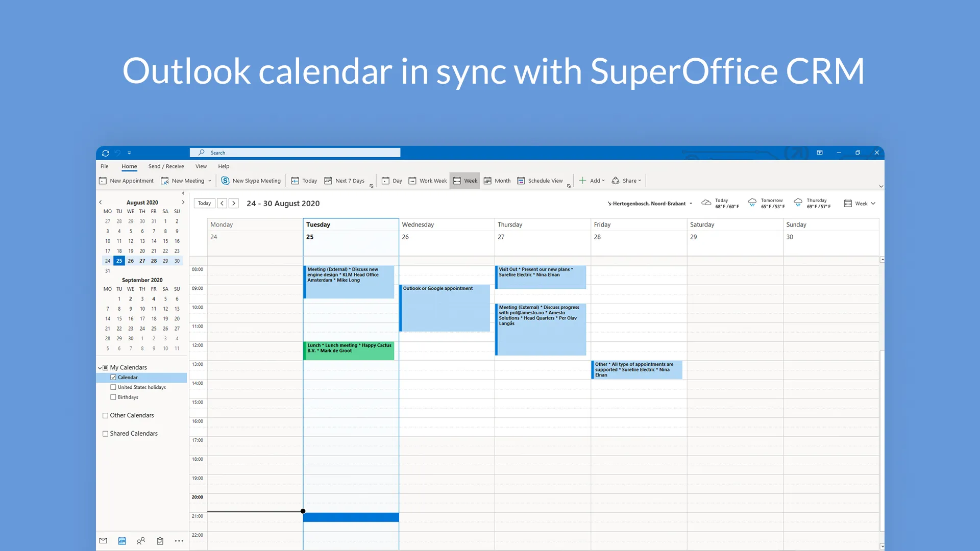Open the File menu

tap(104, 166)
